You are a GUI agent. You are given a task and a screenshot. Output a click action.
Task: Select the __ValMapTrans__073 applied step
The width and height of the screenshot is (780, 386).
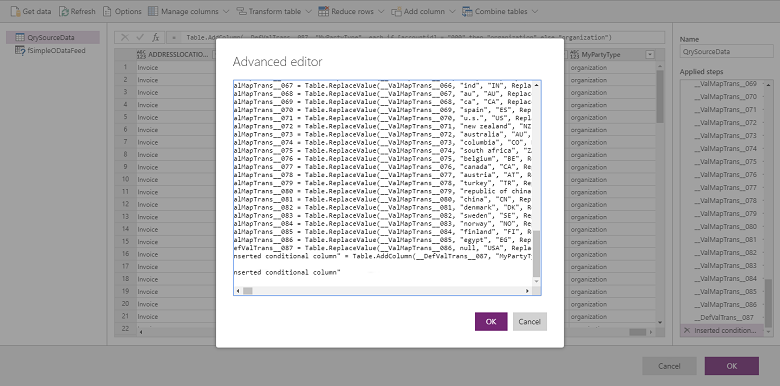[725, 135]
